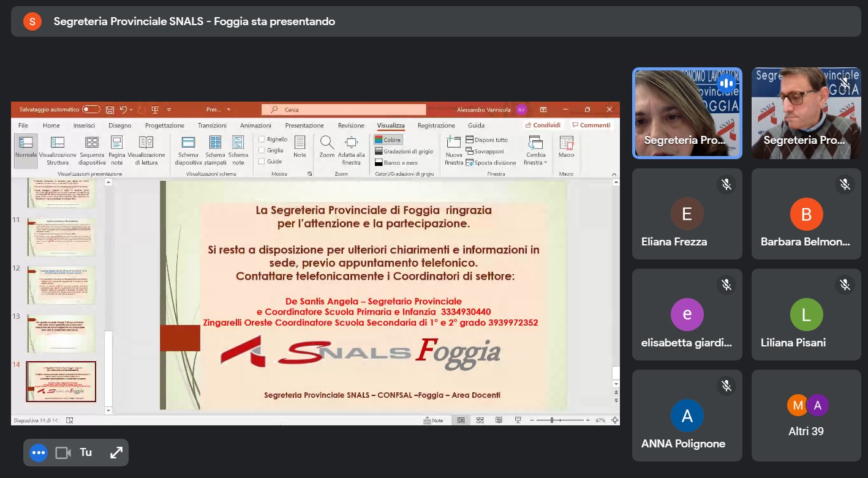The height and width of the screenshot is (478, 868).
Task: Toggle Note pane from status bar
Action: coord(434,420)
